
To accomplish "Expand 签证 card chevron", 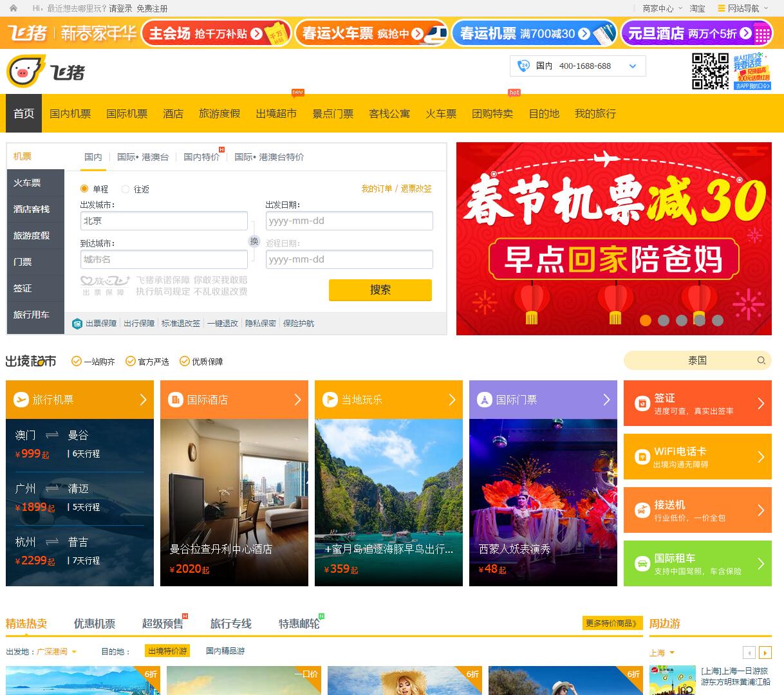I will click(x=761, y=403).
